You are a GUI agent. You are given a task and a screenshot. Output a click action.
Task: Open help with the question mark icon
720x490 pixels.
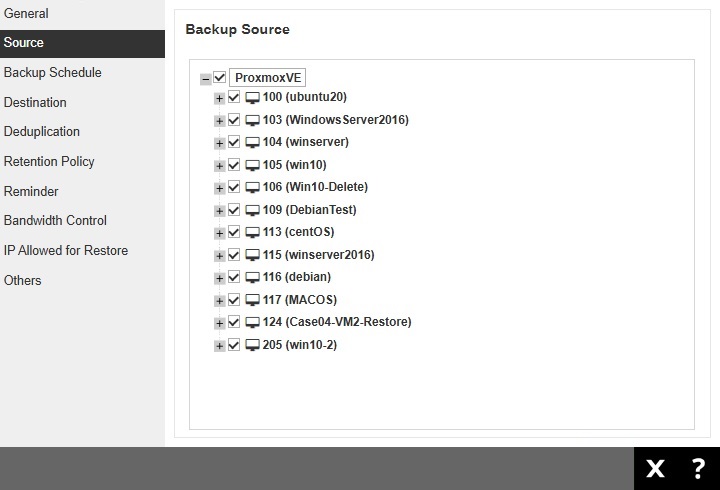click(698, 468)
